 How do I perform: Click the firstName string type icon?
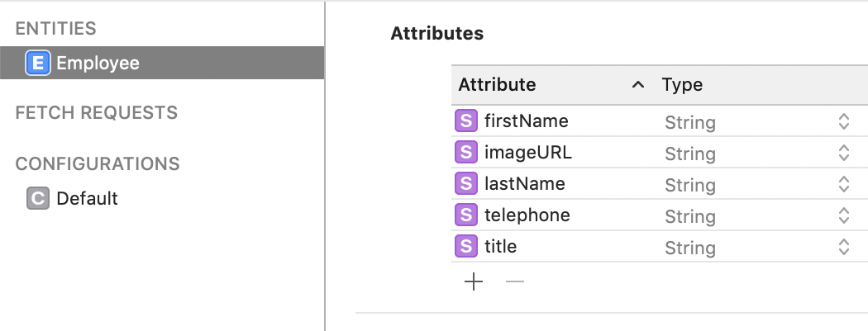tap(467, 121)
